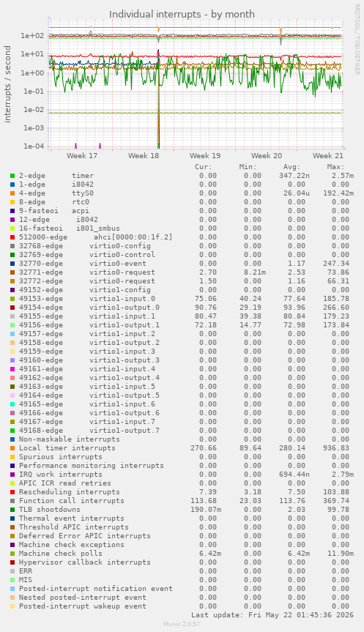Screen dimensions: 364x632
Task: Click the red 512000-edge ahci legend swatch
Action: click(12, 237)
